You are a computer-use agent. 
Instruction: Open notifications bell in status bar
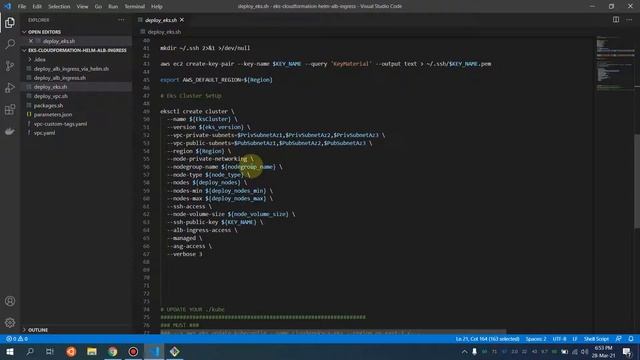(x=631, y=339)
